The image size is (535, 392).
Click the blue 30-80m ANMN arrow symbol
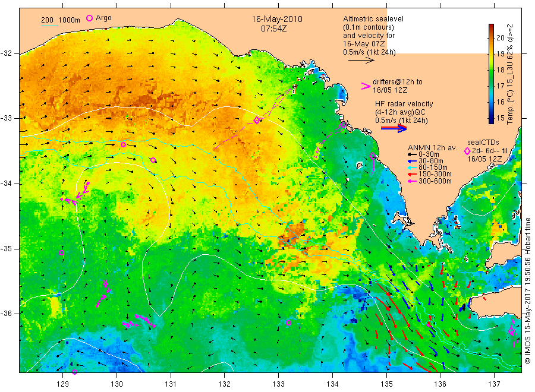pyautogui.click(x=412, y=161)
